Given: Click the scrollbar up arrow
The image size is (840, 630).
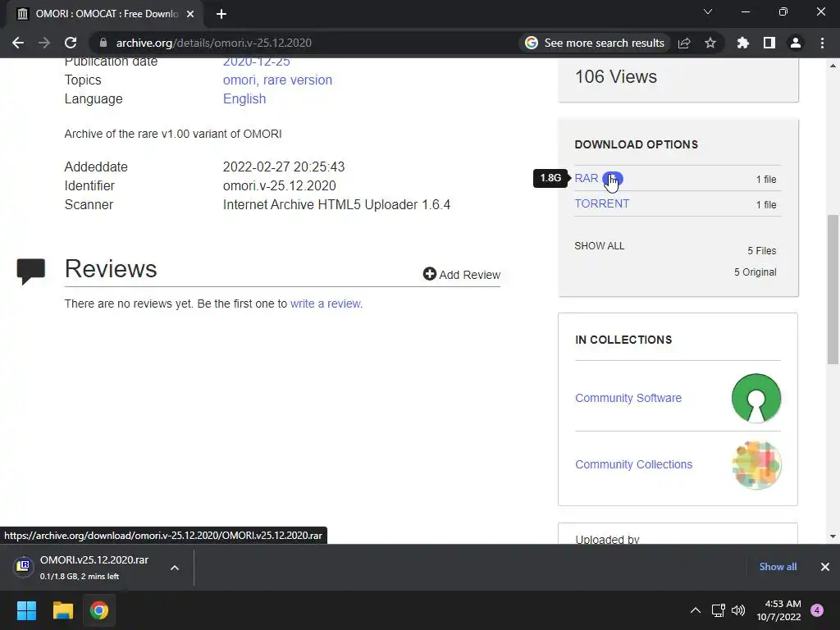Looking at the screenshot, I should pyautogui.click(x=833, y=66).
